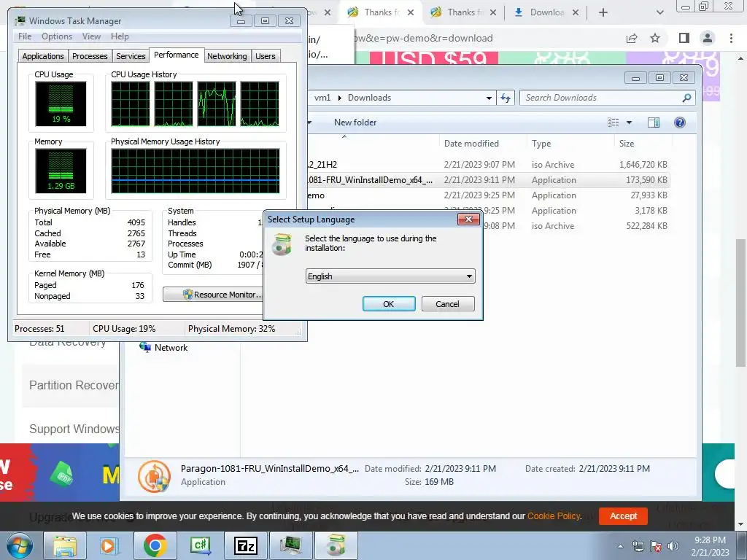Viewport: 747px width, 560px height.
Task: Click the taskbar clock showing 9:28 PM
Action: click(x=710, y=546)
